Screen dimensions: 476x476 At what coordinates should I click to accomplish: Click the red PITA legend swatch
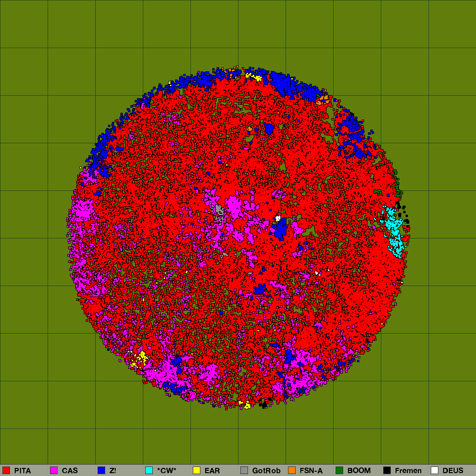(6, 470)
